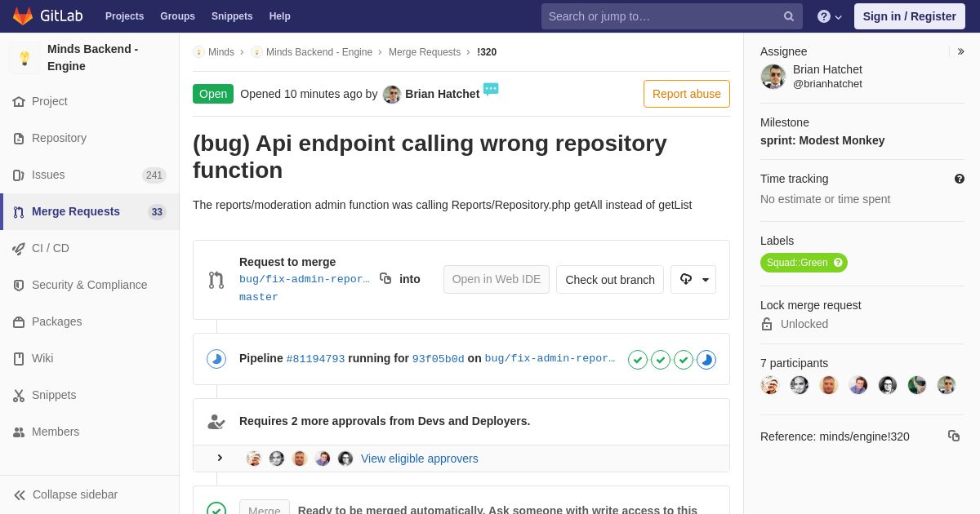
Task: Click Sign in / Register button
Action: click(909, 16)
